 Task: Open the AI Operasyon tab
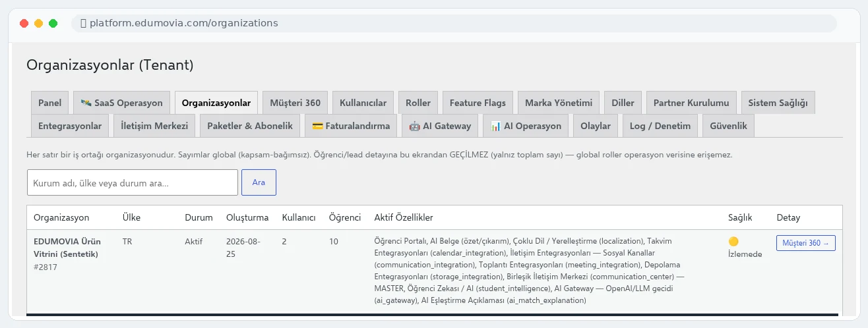(526, 126)
